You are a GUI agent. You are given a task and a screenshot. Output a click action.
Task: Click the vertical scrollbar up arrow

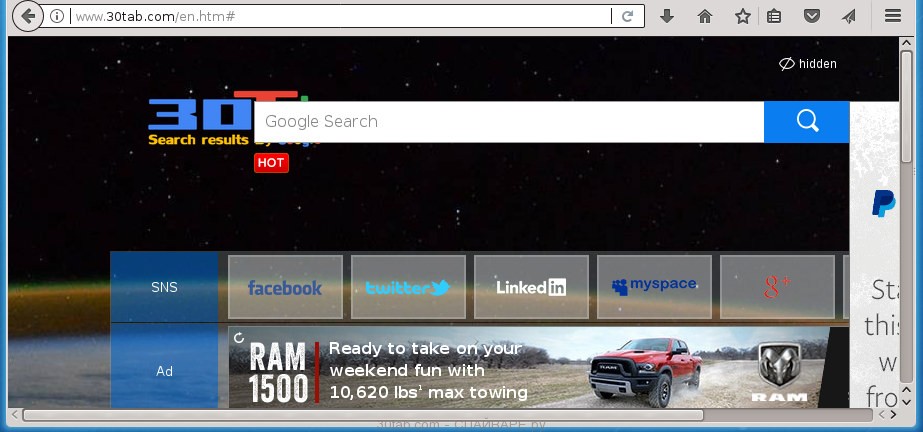click(907, 44)
